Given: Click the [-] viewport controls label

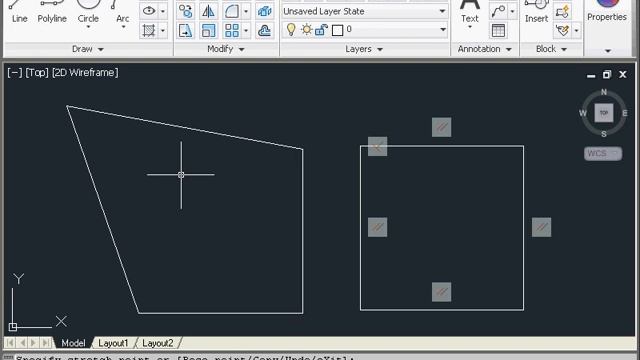Looking at the screenshot, I should coord(15,73).
